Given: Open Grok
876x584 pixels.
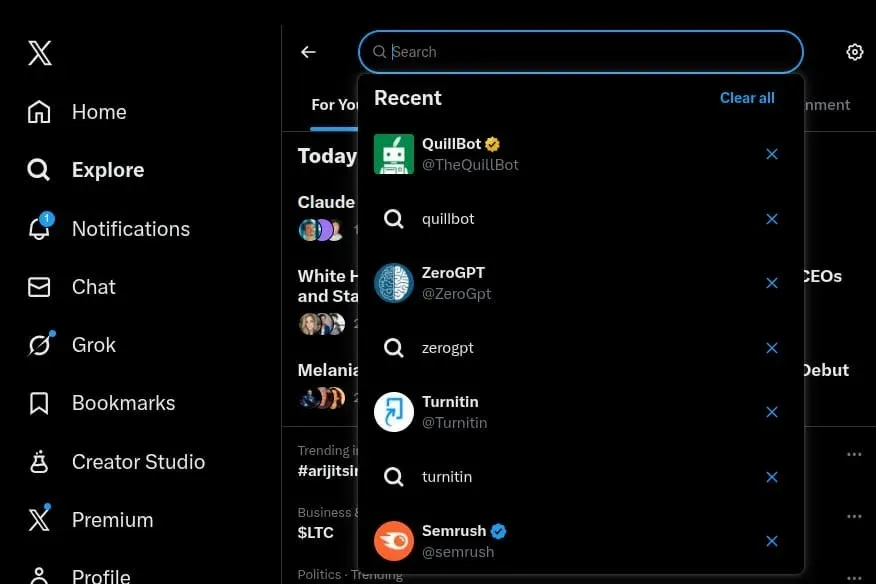Looking at the screenshot, I should pyautogui.click(x=93, y=345).
